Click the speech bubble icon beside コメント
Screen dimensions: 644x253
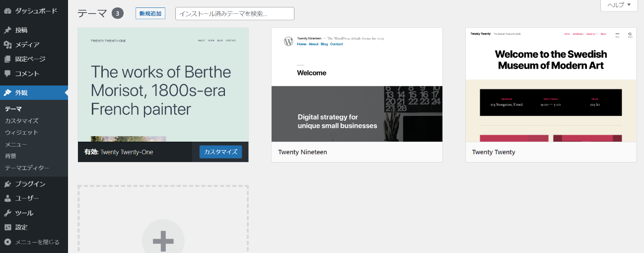[x=7, y=74]
